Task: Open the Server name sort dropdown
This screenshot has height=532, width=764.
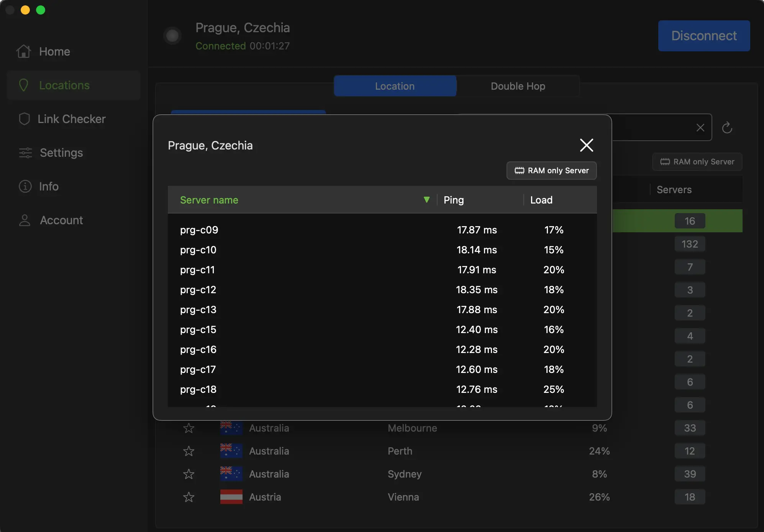Action: click(x=426, y=200)
